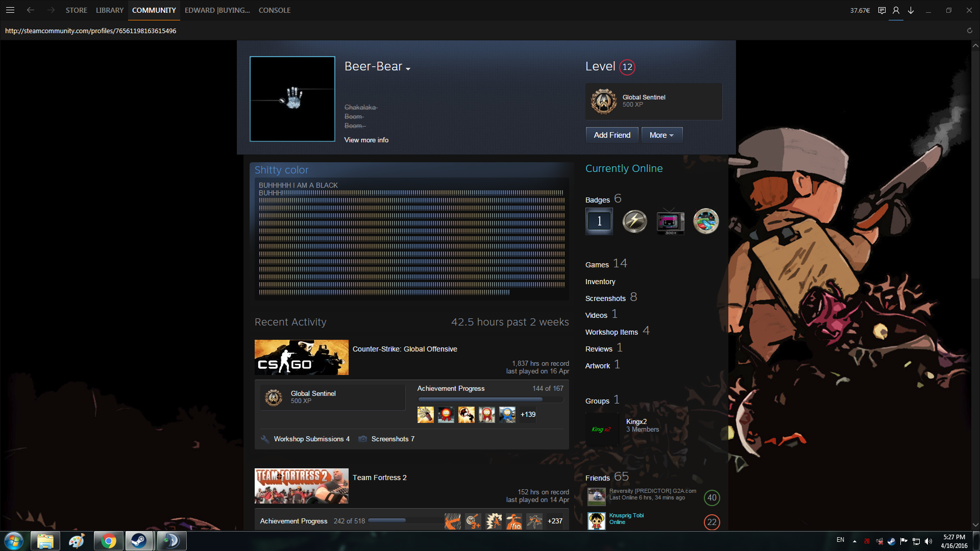Expand the Beer-Bear name history dropdown

(x=408, y=69)
